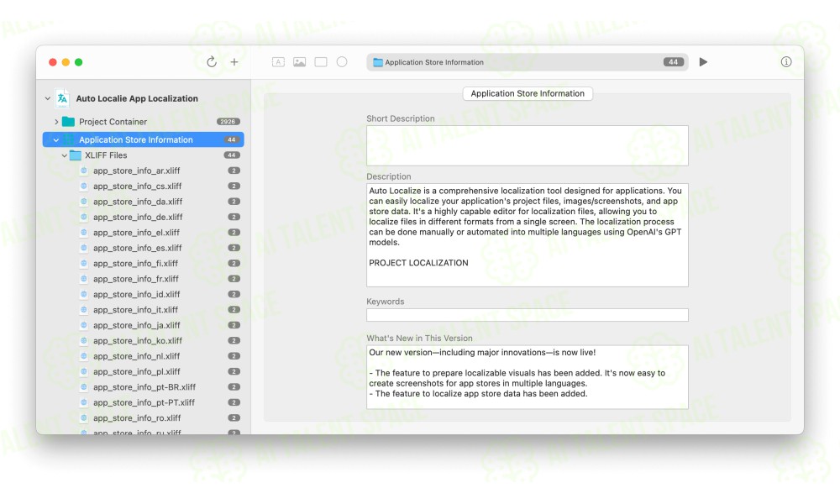The width and height of the screenshot is (840, 504).
Task: Click the XLIFF Files folder icon
Action: coord(76,155)
